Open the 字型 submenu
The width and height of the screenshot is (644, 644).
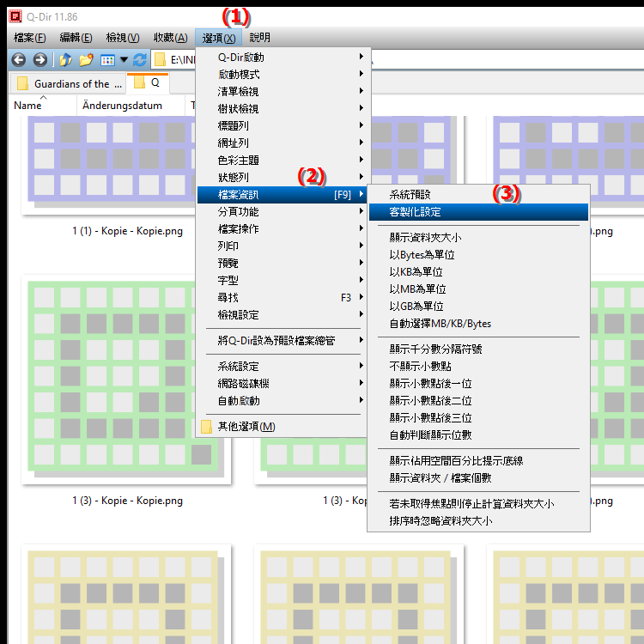tap(283, 281)
